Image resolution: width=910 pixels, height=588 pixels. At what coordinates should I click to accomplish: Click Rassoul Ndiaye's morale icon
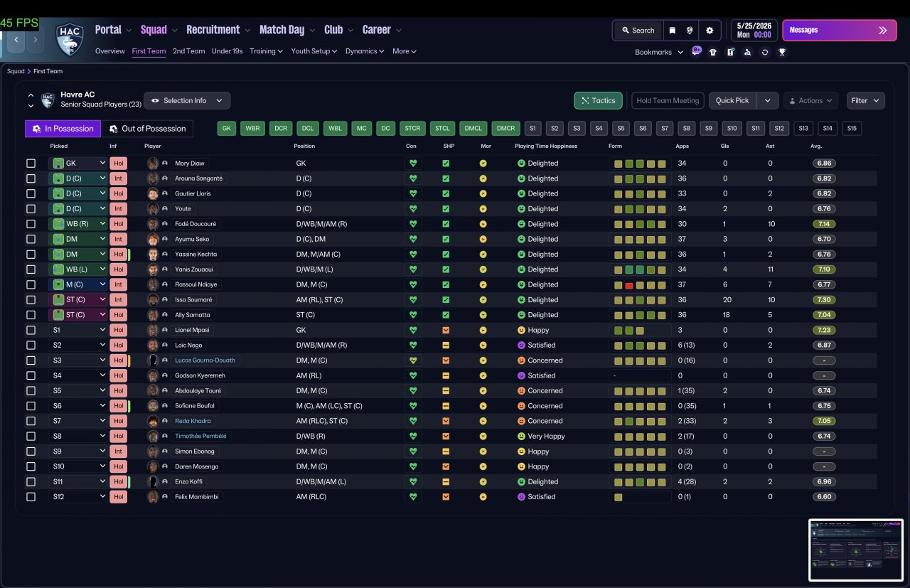coord(483,284)
